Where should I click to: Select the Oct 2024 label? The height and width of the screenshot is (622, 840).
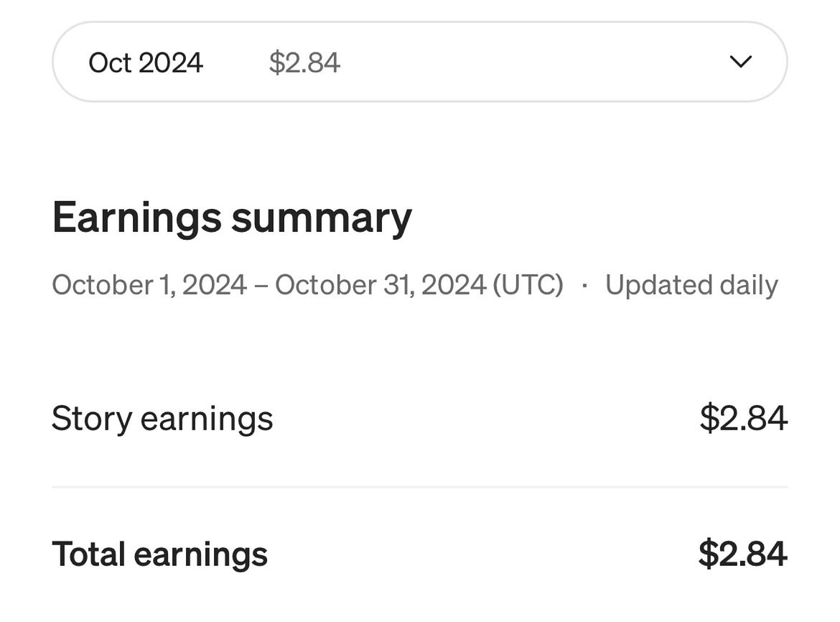[x=146, y=62]
